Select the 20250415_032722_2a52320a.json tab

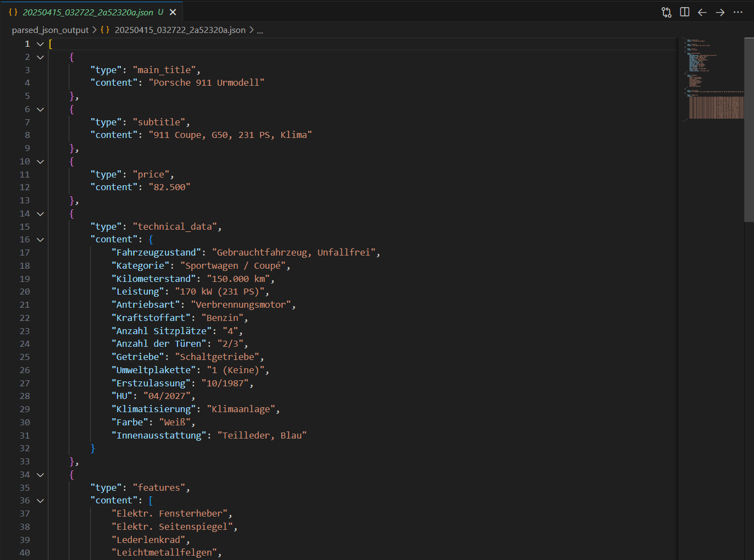(88, 12)
